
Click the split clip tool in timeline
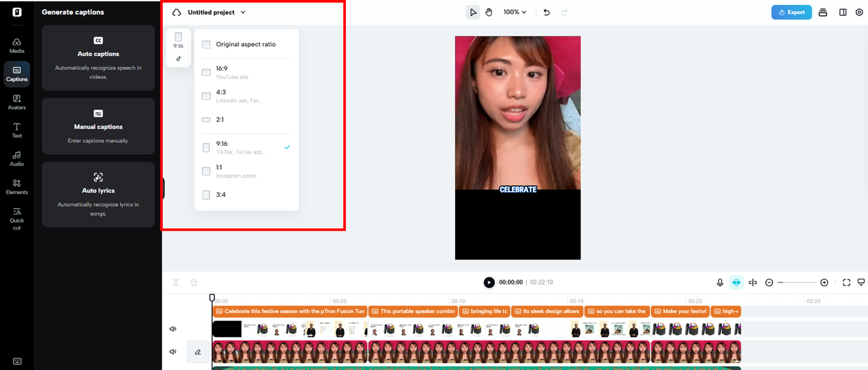tap(176, 282)
